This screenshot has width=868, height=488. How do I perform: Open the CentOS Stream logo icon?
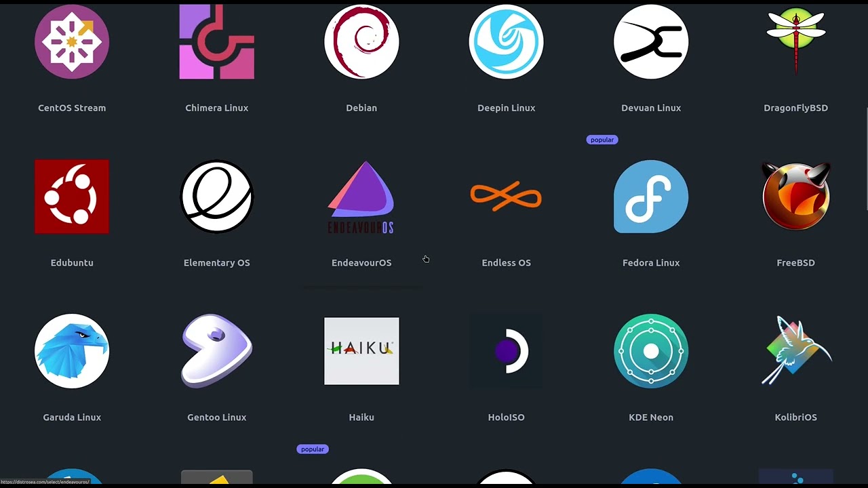(72, 42)
